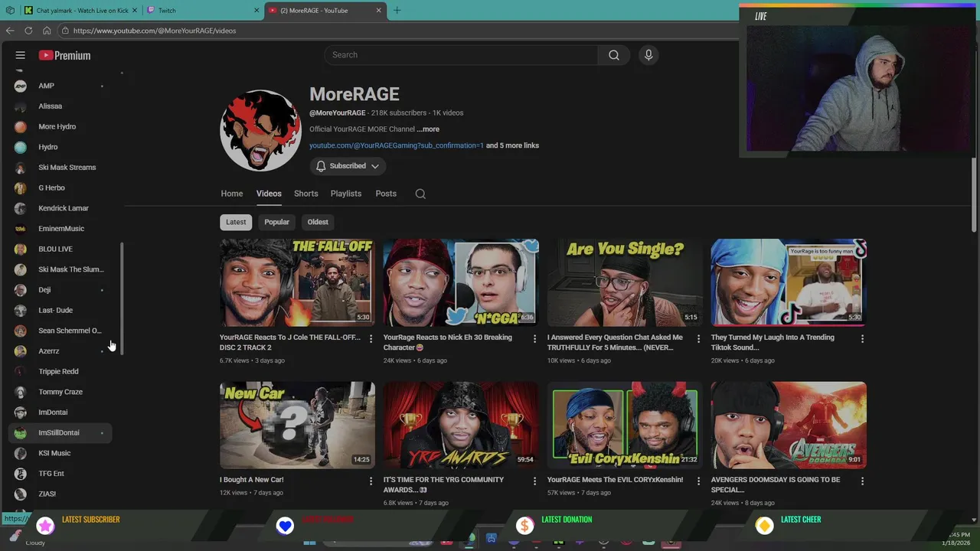
Task: Go to browser home icon
Action: (x=47, y=31)
